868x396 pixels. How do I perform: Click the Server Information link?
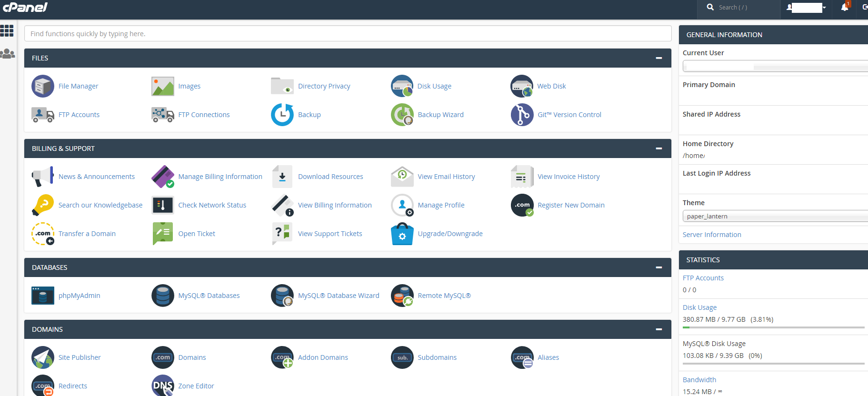(712, 235)
